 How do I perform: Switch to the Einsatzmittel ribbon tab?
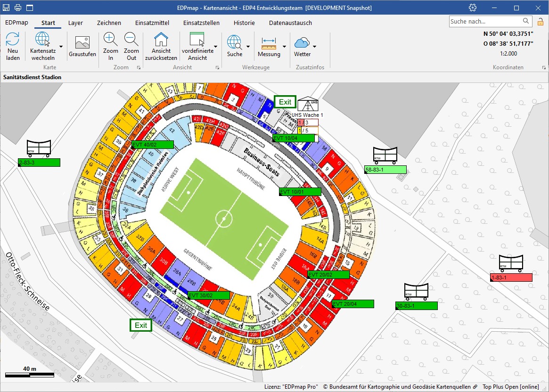pos(152,23)
